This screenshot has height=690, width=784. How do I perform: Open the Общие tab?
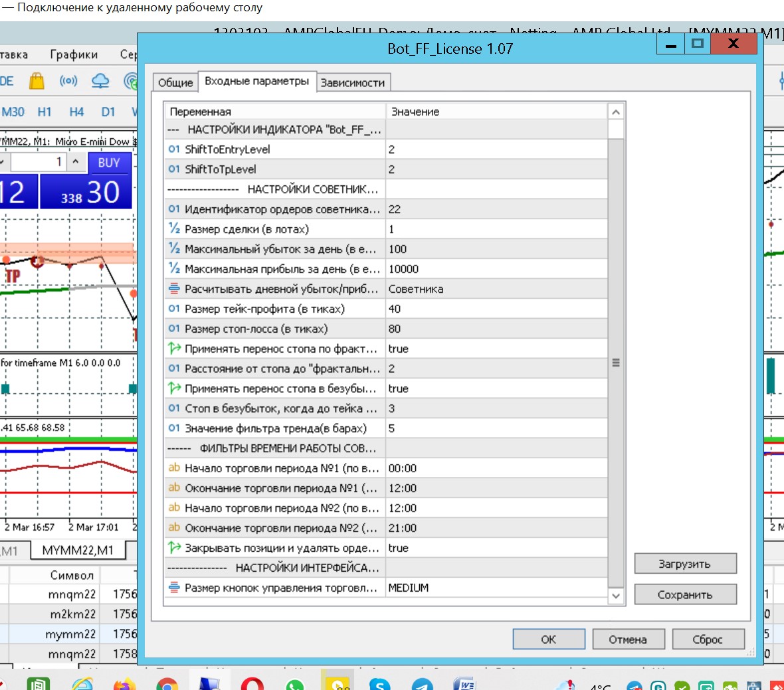pos(175,82)
